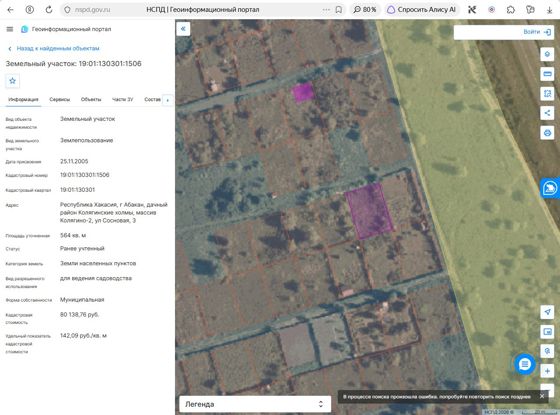Reload the page with the refresh icon
Image resolution: width=560 pixels, height=415 pixels.
[x=49, y=10]
